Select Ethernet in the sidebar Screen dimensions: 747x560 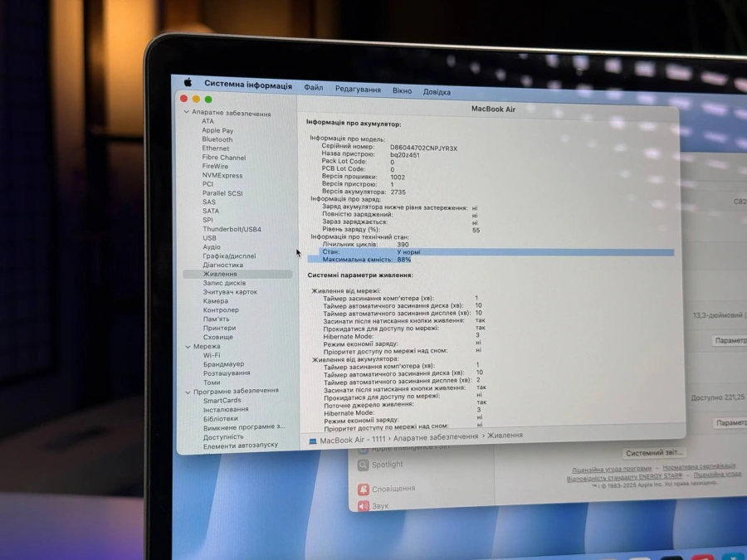click(215, 149)
